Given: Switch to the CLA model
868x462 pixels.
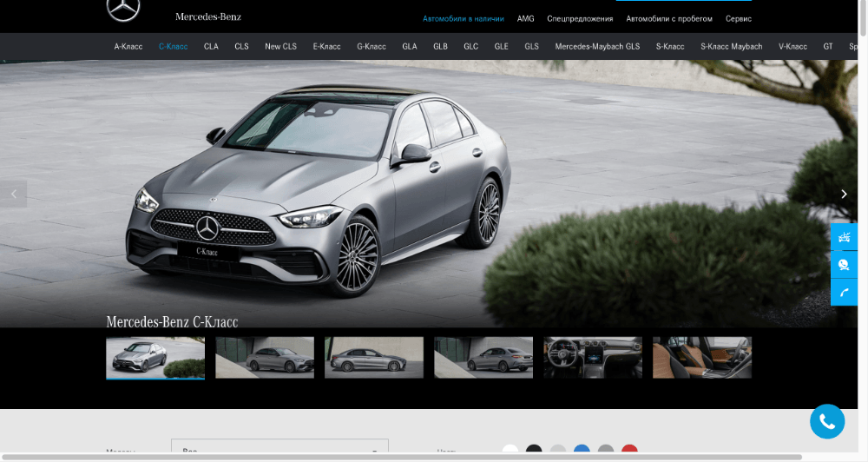Looking at the screenshot, I should point(211,47).
